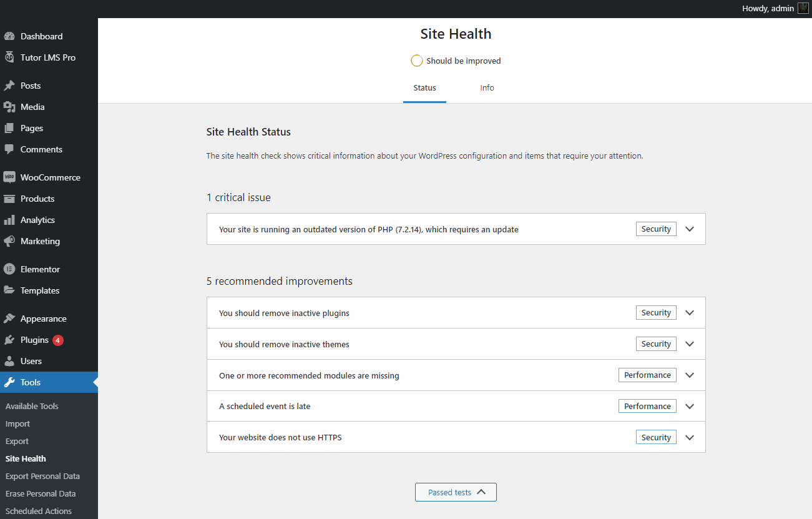Viewport: 812px width, 519px height.
Task: Click the Security badge on PHP issue
Action: tap(656, 229)
